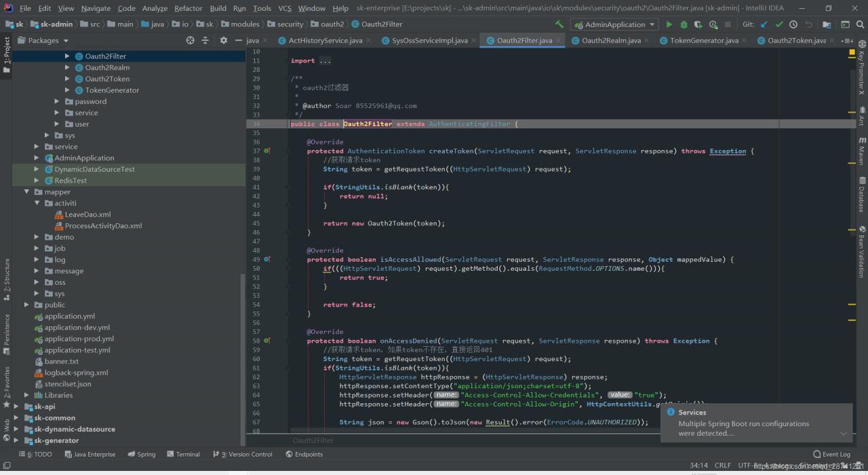This screenshot has height=475, width=868.
Task: Open the Refactor menu
Action: point(189,8)
